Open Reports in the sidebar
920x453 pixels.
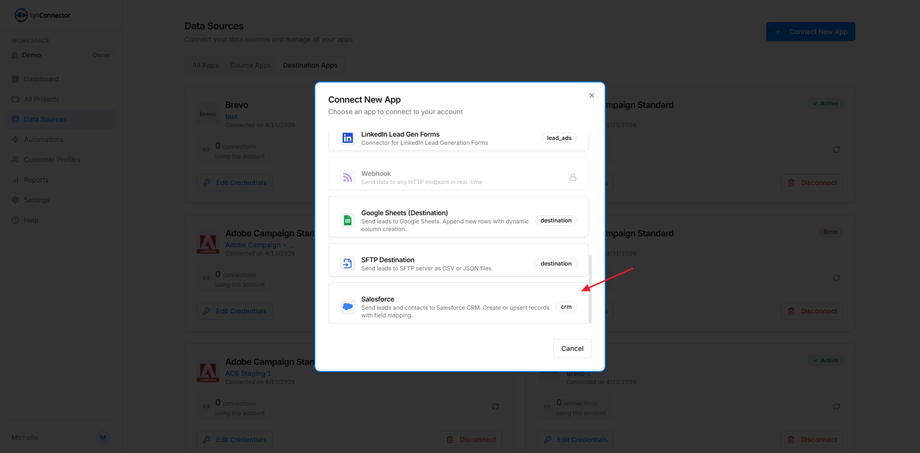coord(62,180)
